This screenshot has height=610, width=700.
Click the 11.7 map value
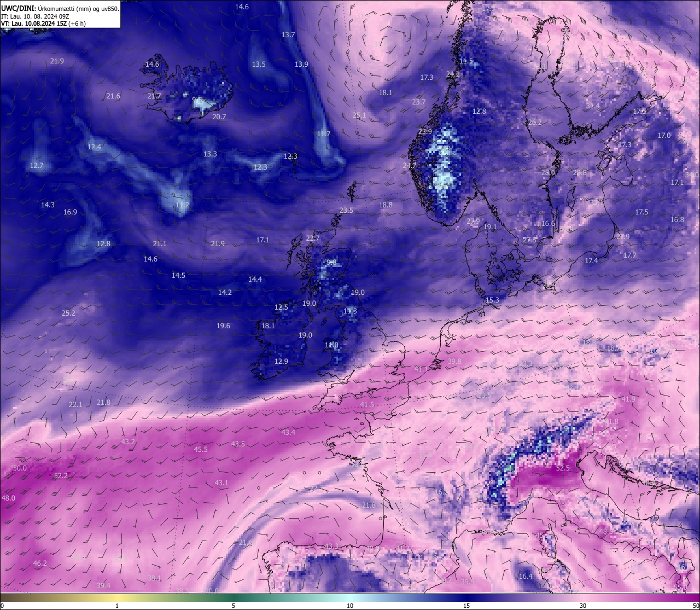pos(324,134)
